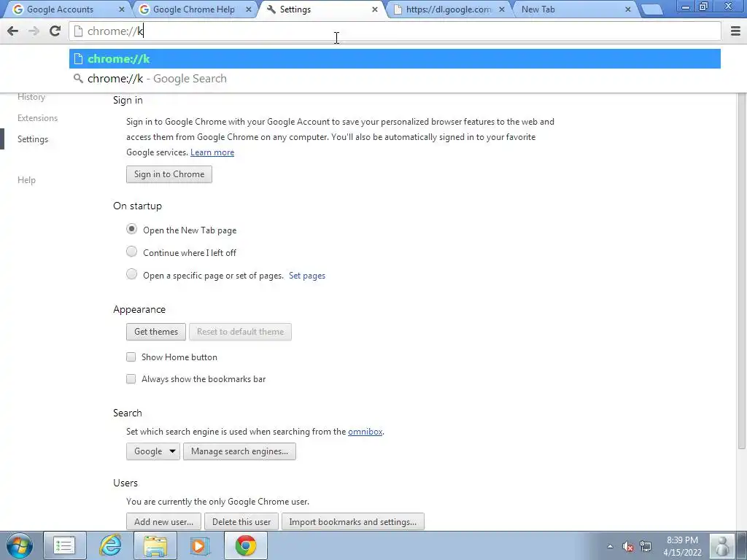Open a new tab with the new-tab button
747x560 pixels.
652,9
